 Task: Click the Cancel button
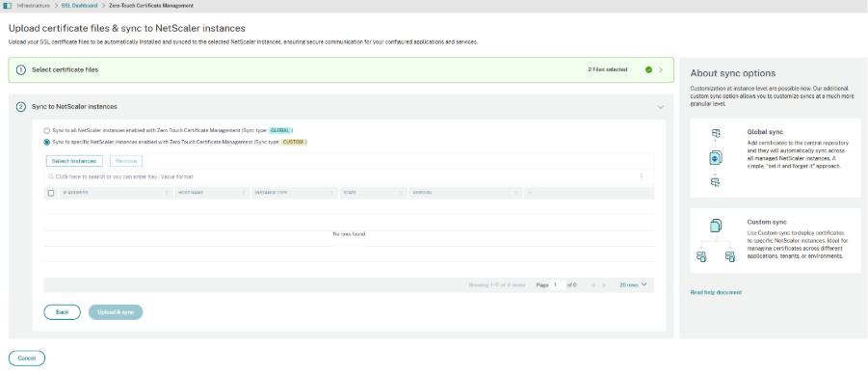point(27,359)
